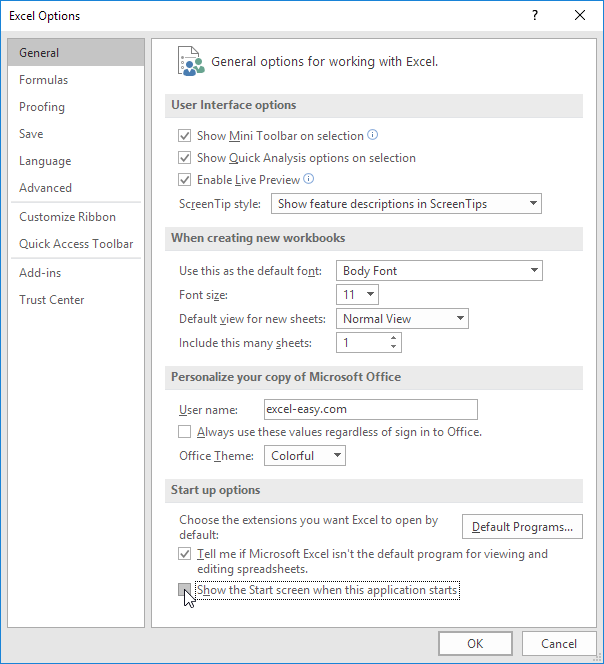Toggle Show Mini Toolbar on selection checkbox
604x664 pixels.
point(184,136)
